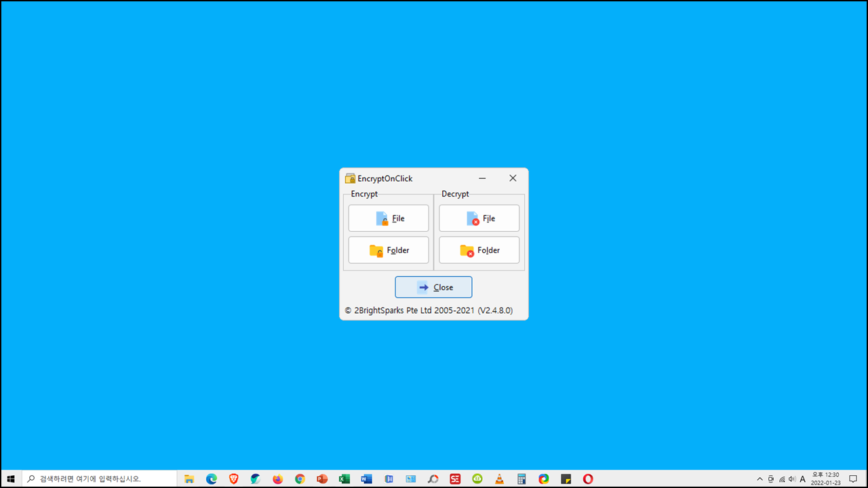Screen dimensions: 868x488
Task: Open the volume control tray icon
Action: 792,479
